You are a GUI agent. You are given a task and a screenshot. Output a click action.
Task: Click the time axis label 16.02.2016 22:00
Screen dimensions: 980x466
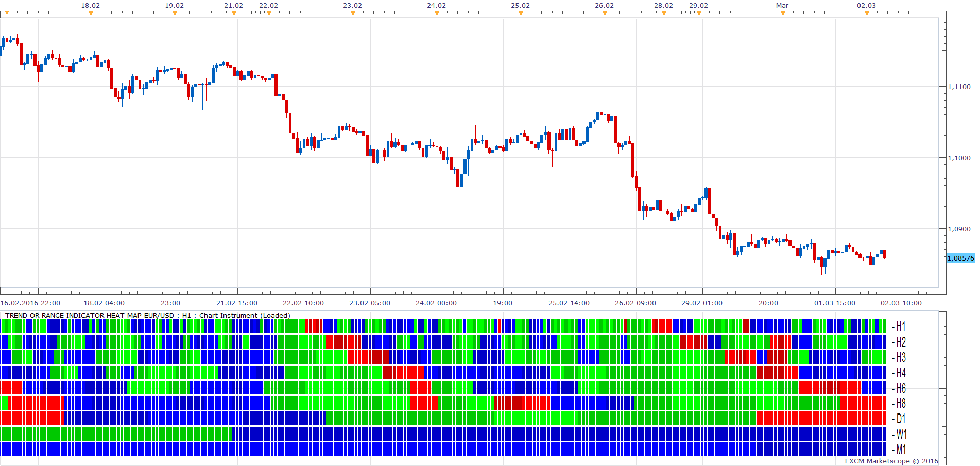tap(30, 303)
